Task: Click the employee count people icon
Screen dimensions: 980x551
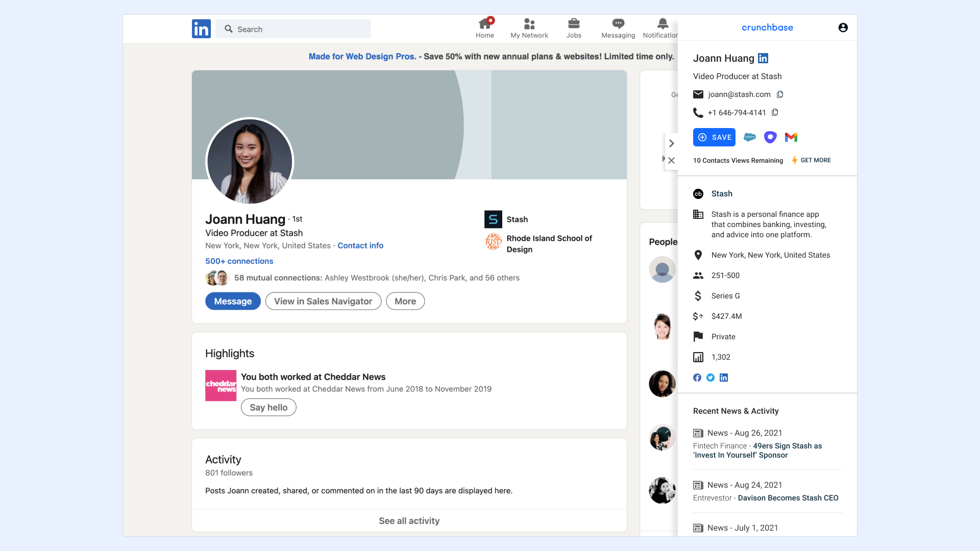Action: [698, 275]
